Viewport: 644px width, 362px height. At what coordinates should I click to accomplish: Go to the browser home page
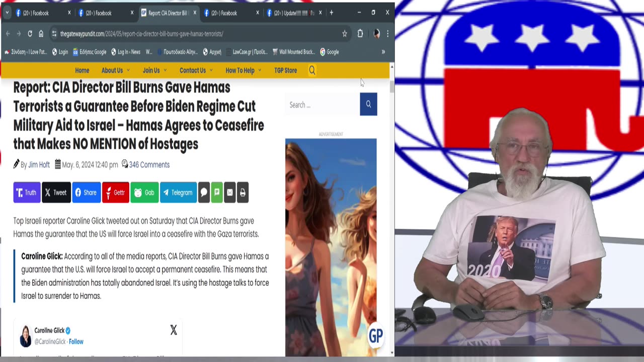(41, 34)
